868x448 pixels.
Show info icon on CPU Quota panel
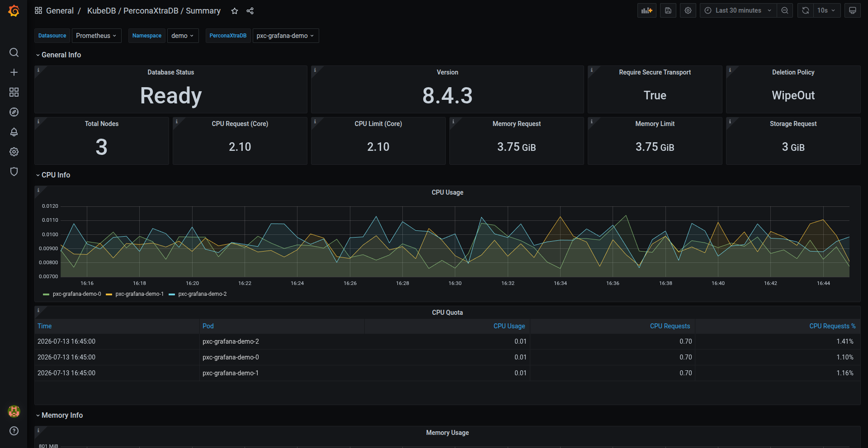(38, 310)
